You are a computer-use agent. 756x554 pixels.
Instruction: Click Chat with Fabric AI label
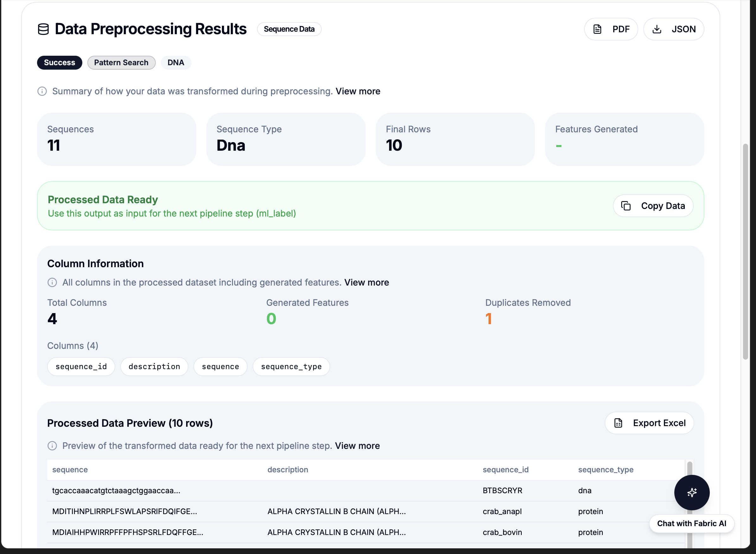691,524
